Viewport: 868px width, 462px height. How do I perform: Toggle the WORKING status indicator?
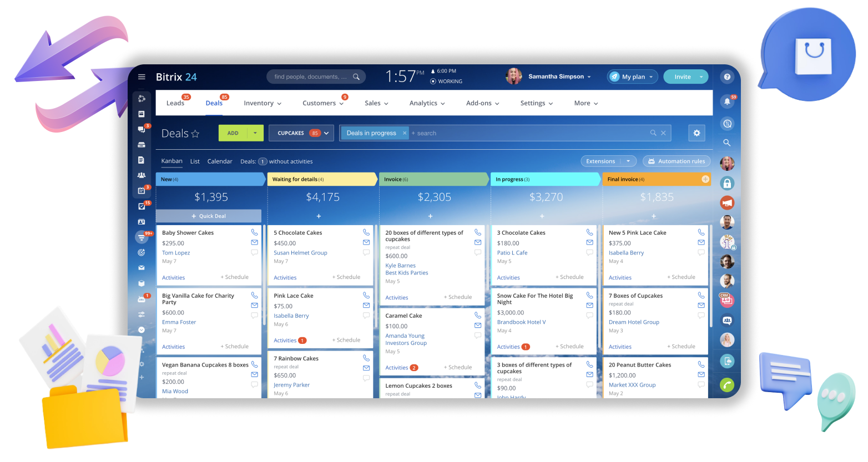tap(446, 82)
